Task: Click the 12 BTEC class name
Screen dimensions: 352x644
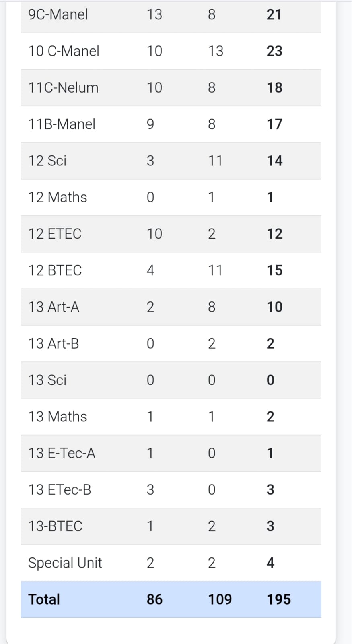Action: click(55, 270)
